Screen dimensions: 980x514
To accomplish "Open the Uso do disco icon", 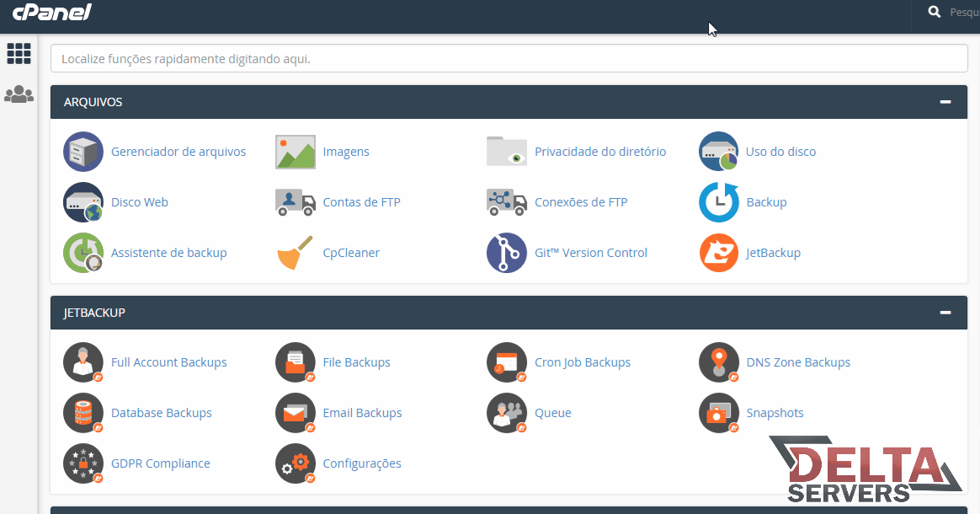I will [x=718, y=152].
